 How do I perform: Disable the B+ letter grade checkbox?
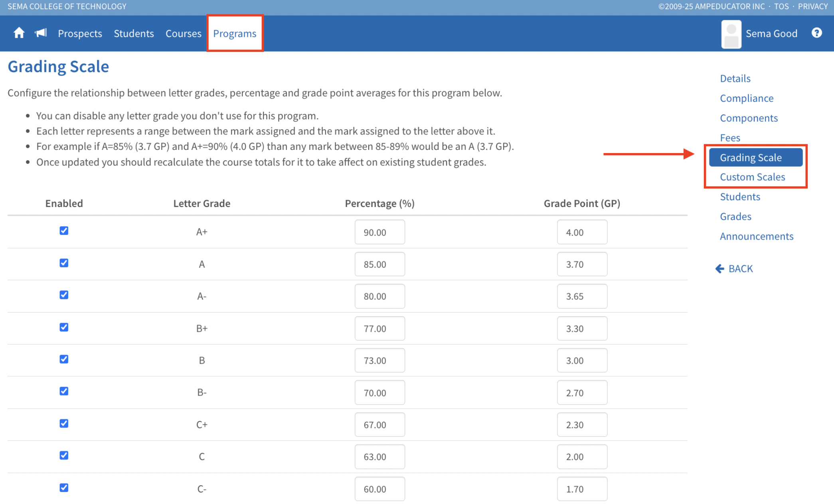(x=64, y=327)
